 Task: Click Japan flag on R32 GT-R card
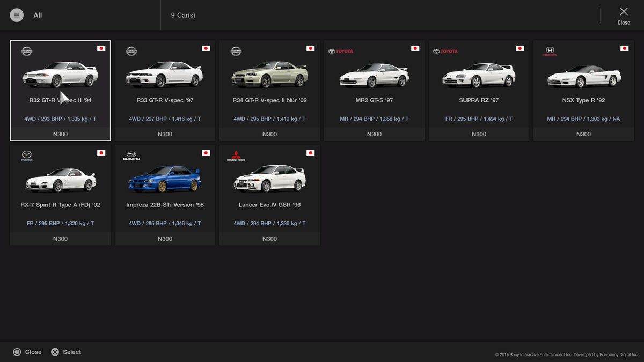[101, 48]
